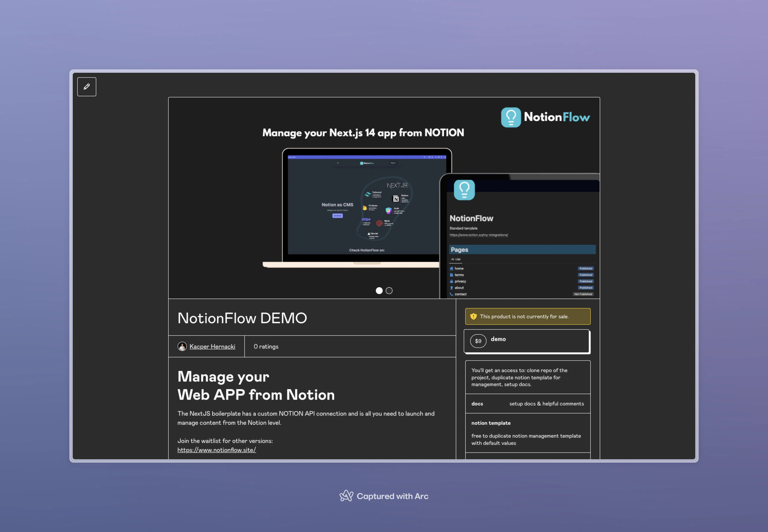Click the pencil edit icon button

pyautogui.click(x=87, y=87)
